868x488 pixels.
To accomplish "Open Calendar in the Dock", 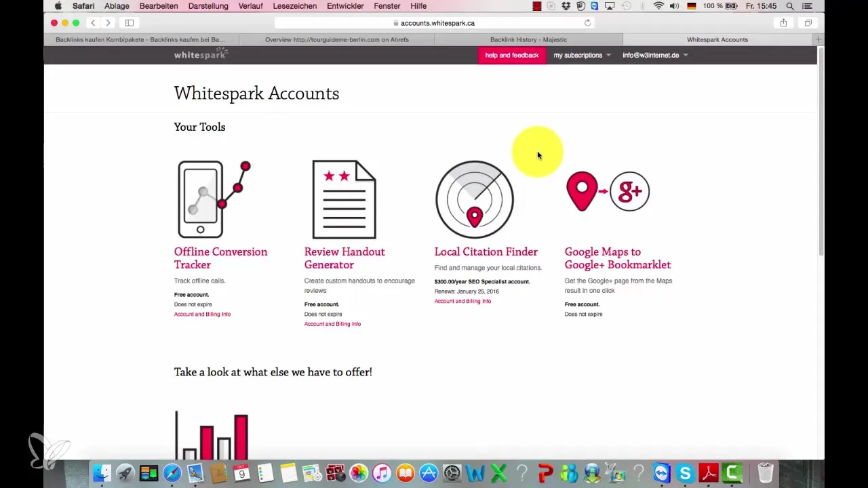I will point(242,473).
